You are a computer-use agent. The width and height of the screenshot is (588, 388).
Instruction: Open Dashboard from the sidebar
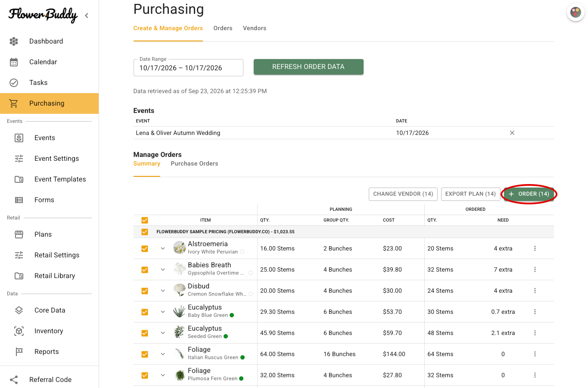pos(46,41)
